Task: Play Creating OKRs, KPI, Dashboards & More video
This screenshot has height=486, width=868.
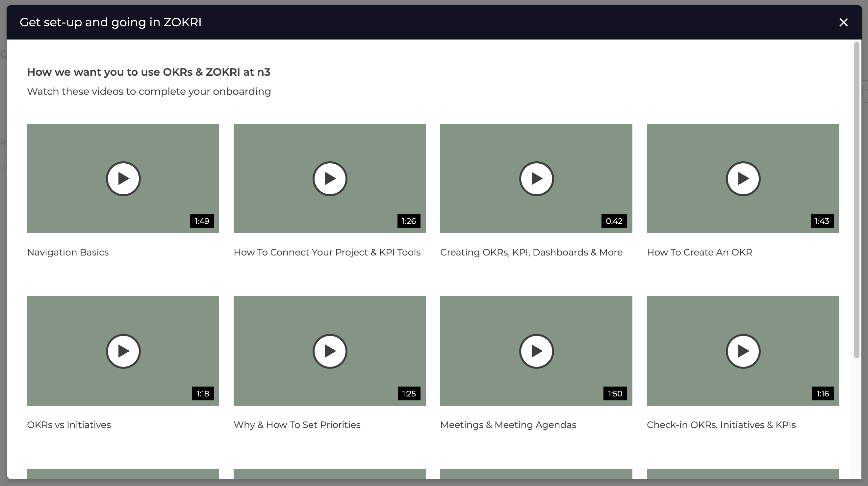Action: (x=536, y=179)
